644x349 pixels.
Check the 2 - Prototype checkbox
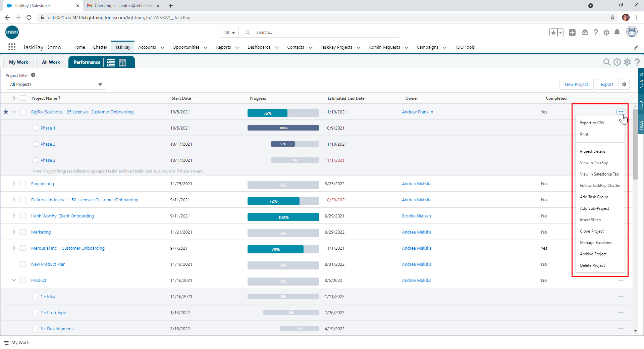(35, 312)
